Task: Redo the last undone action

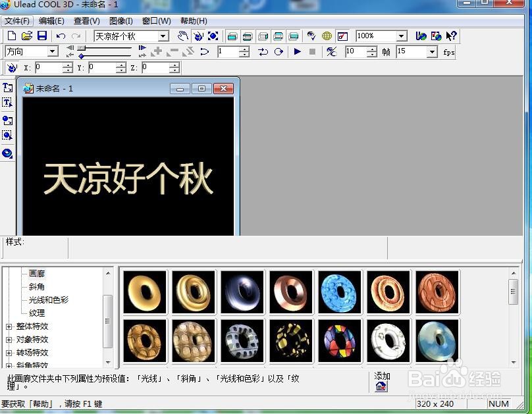Action: point(76,36)
